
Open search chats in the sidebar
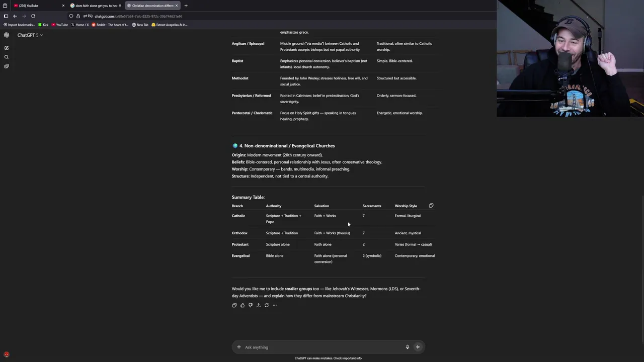click(7, 57)
